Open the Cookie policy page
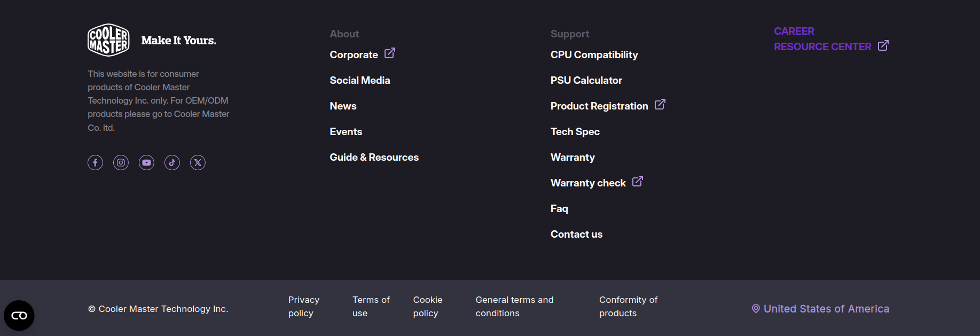 427,307
